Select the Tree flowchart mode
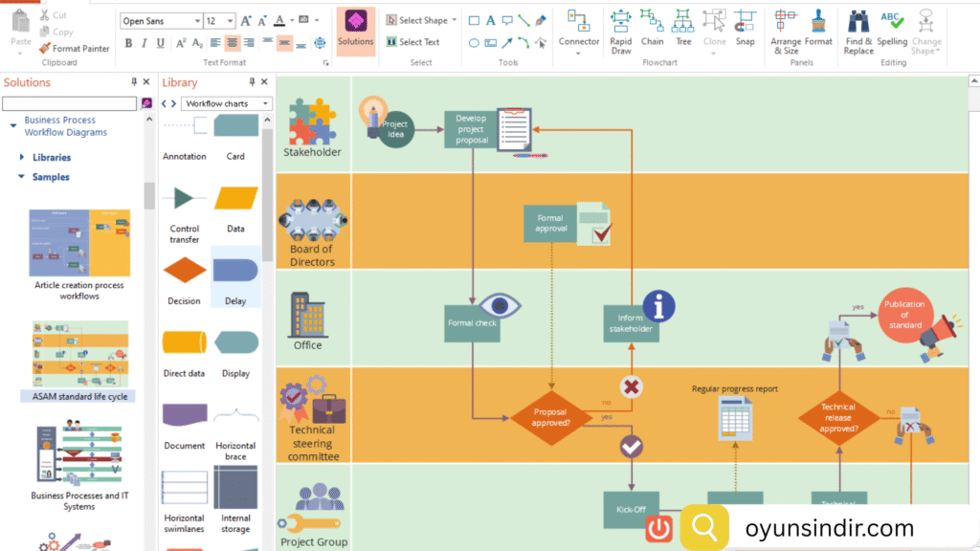This screenshot has width=980, height=551. coord(682,30)
